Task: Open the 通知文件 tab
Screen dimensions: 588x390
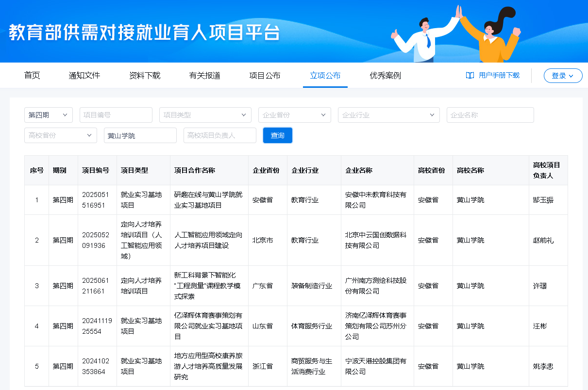Action: 84,76
